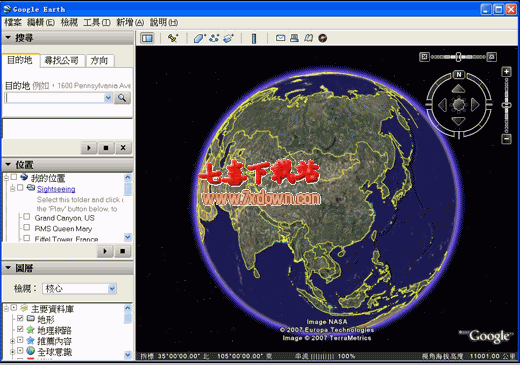
Task: Play the 位置 panel tour
Action: pyautogui.click(x=105, y=251)
